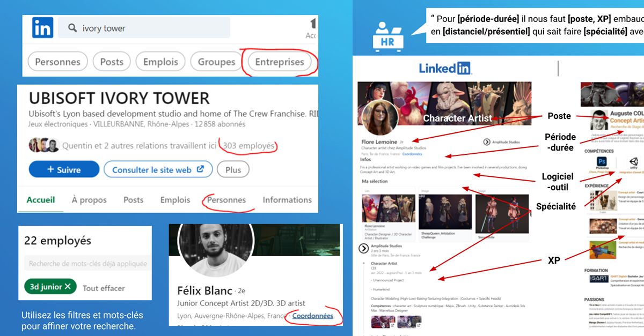
Task: Select the Personnes filter pill
Action: [57, 62]
